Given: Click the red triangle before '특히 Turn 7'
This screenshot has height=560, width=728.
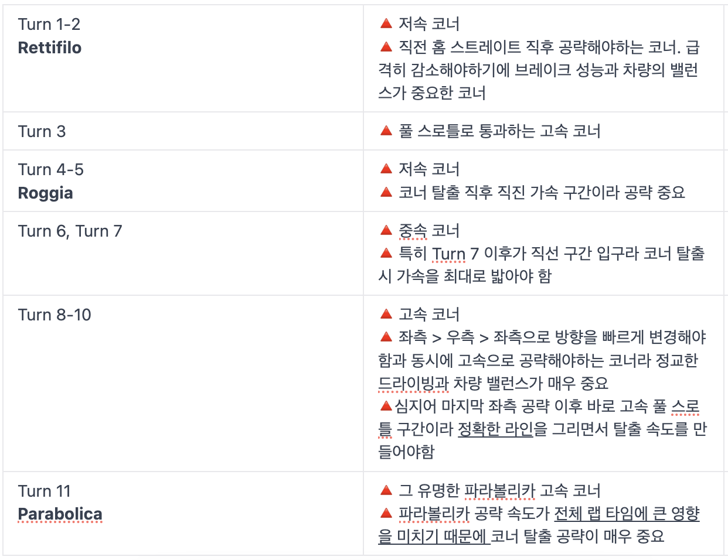Looking at the screenshot, I should click(386, 253).
